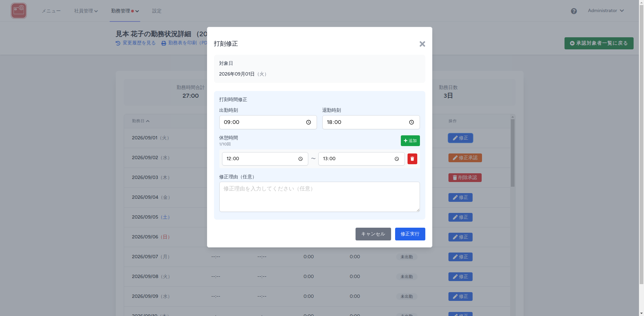Click the 退勤時刻 time field showing 18:00
The image size is (644, 316).
[x=371, y=122]
